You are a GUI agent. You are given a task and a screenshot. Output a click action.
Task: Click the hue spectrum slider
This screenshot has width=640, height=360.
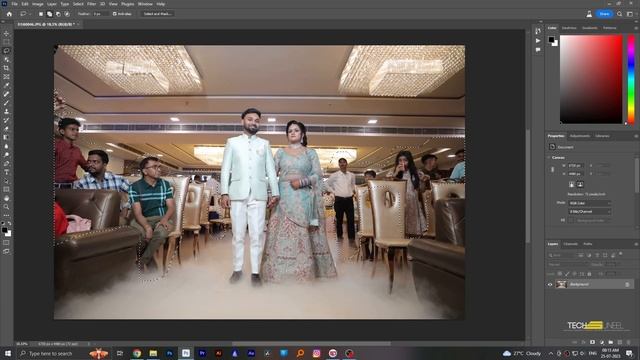[631, 79]
